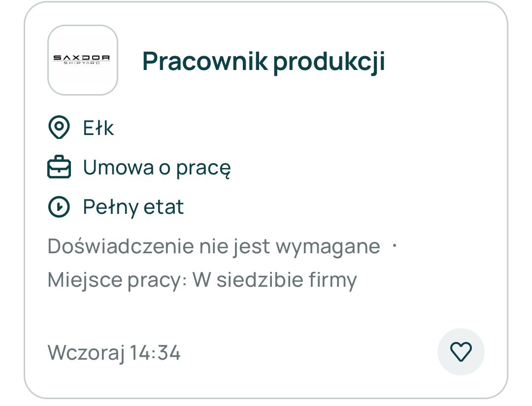Click the Ełk location label
This screenshot has height=406, width=532.
pos(99,128)
